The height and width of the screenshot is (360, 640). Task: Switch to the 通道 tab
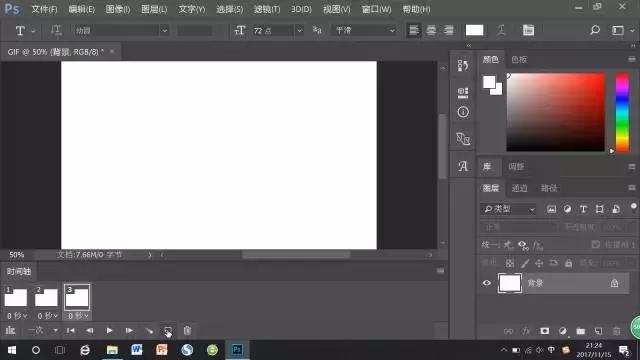pyautogui.click(x=519, y=188)
